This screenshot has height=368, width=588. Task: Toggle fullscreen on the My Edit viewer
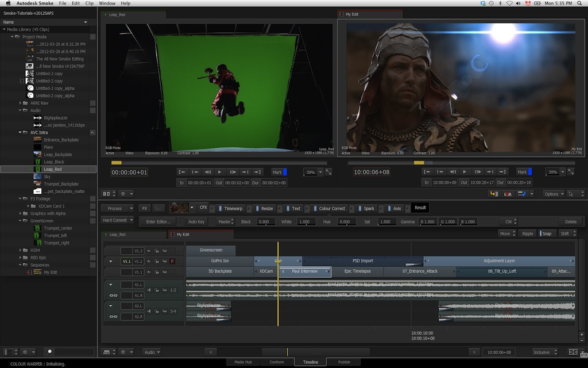[571, 171]
